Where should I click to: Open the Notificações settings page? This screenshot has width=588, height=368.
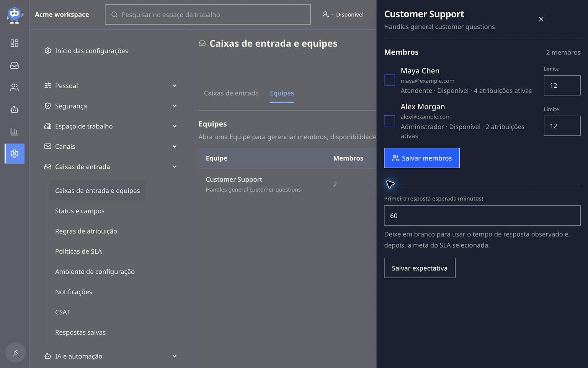tap(73, 292)
